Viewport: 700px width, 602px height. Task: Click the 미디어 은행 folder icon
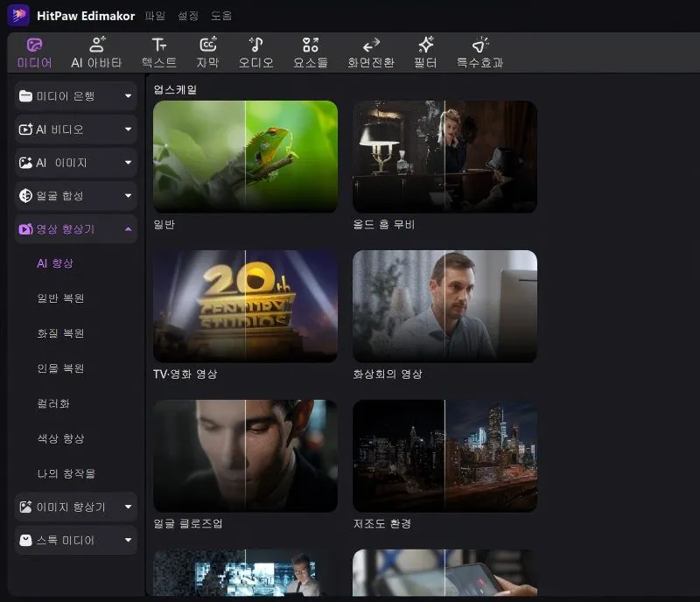point(26,96)
